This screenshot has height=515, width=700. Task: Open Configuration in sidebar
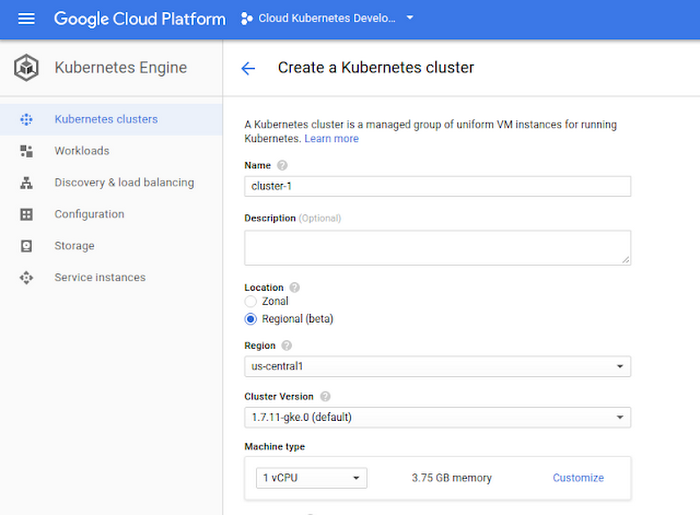click(89, 214)
